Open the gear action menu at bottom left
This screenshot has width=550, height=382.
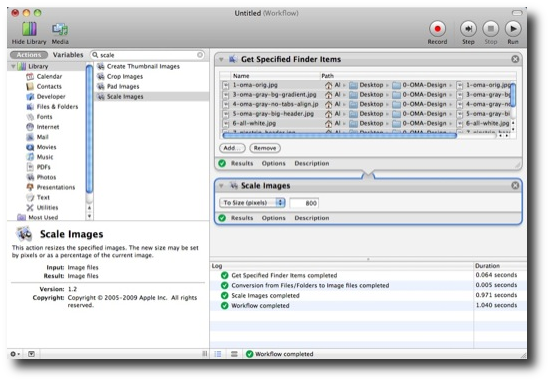pos(15,354)
